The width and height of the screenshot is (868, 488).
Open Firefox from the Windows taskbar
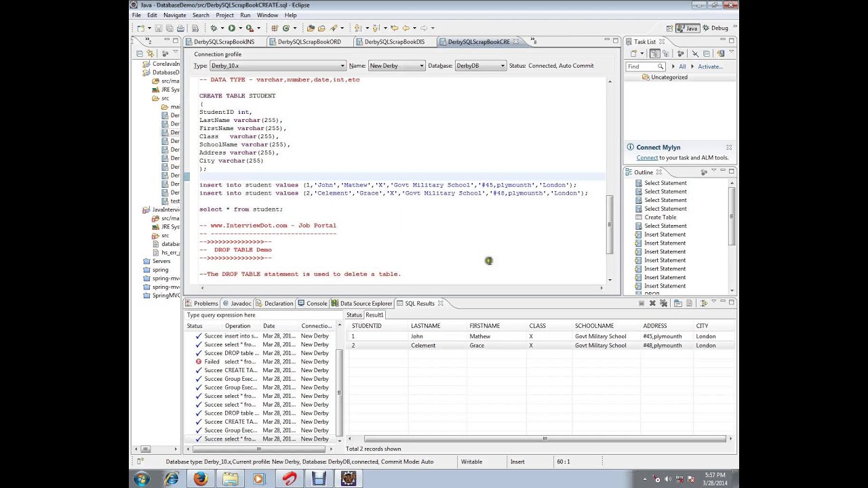click(201, 479)
